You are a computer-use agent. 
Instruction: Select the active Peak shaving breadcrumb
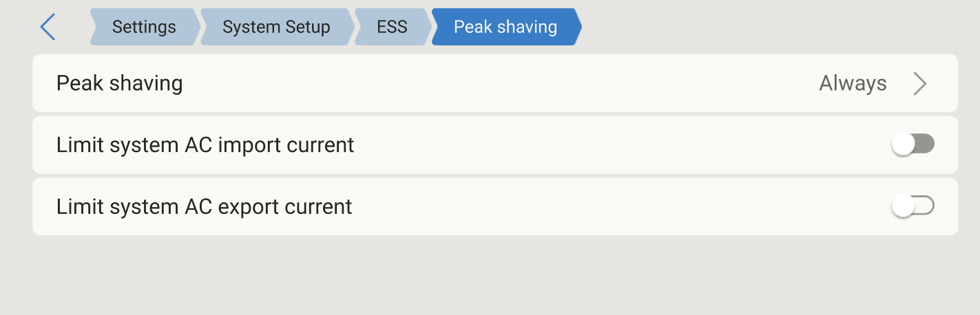(505, 27)
